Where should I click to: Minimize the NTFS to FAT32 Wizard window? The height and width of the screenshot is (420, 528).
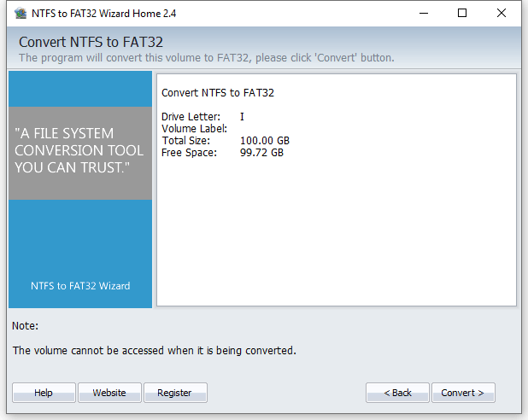(x=424, y=14)
